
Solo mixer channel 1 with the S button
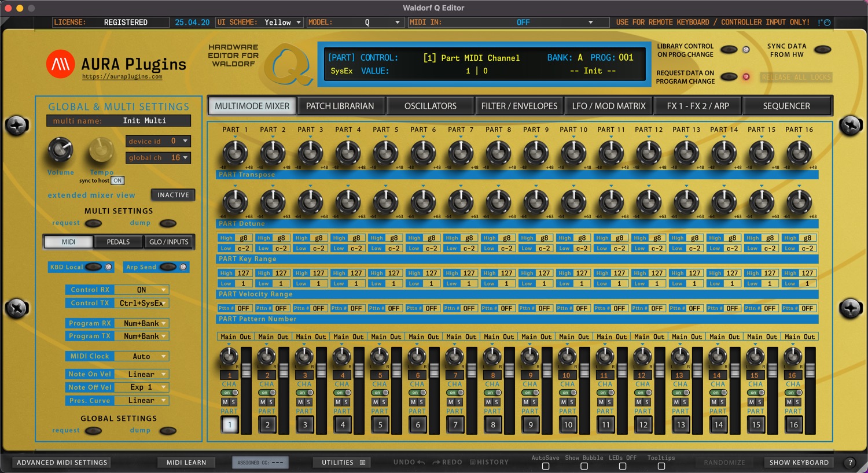tap(233, 402)
